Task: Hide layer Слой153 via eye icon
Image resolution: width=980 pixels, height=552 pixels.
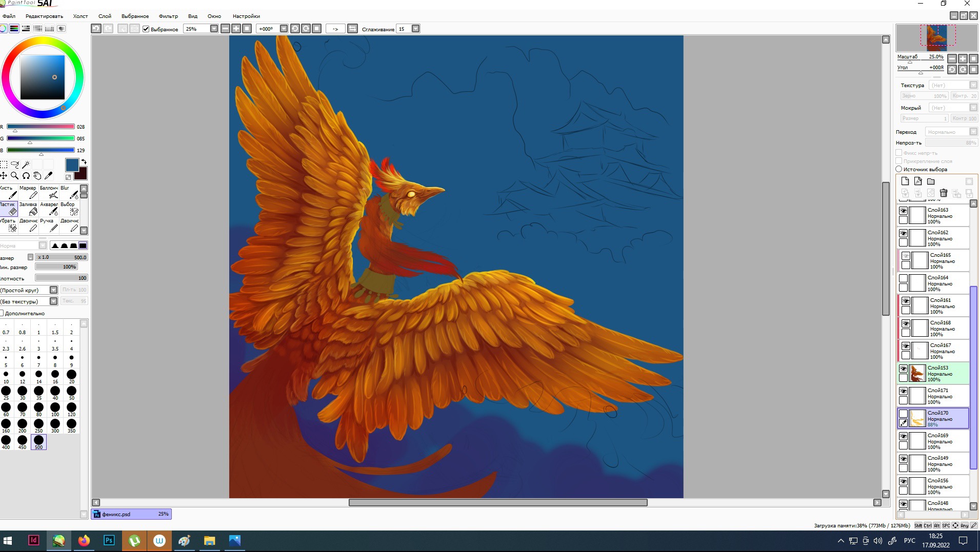Action: pyautogui.click(x=904, y=369)
